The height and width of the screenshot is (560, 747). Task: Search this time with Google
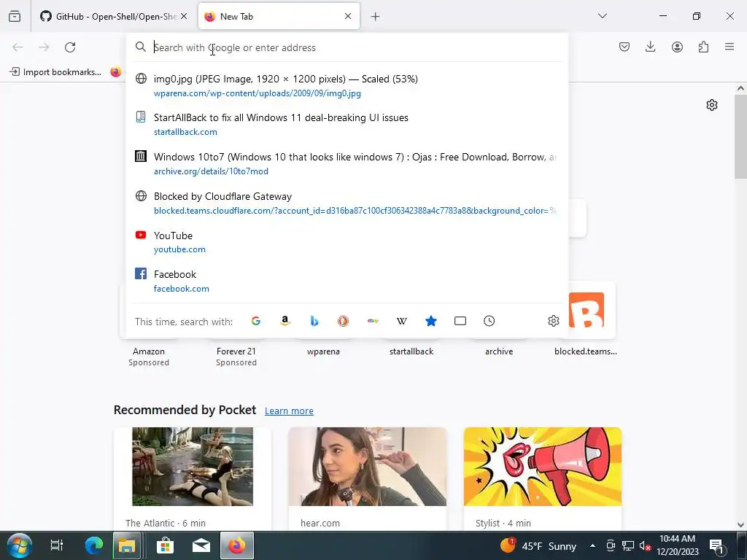256,321
